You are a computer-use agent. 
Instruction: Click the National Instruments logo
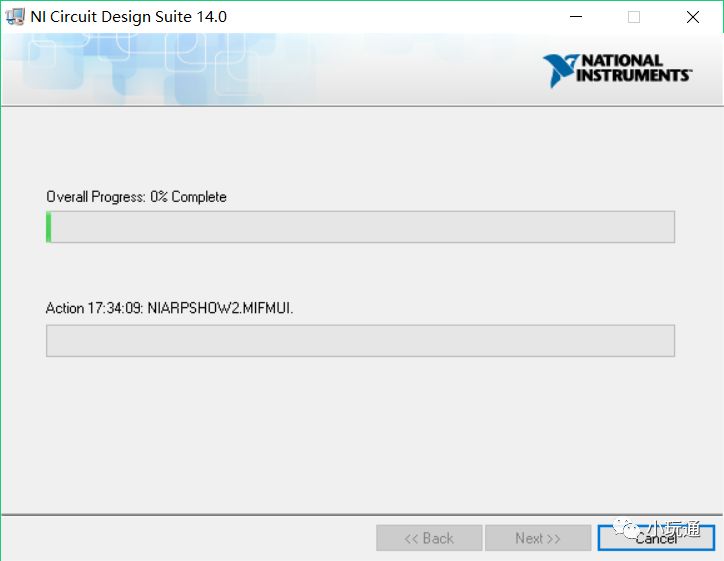tap(617, 70)
